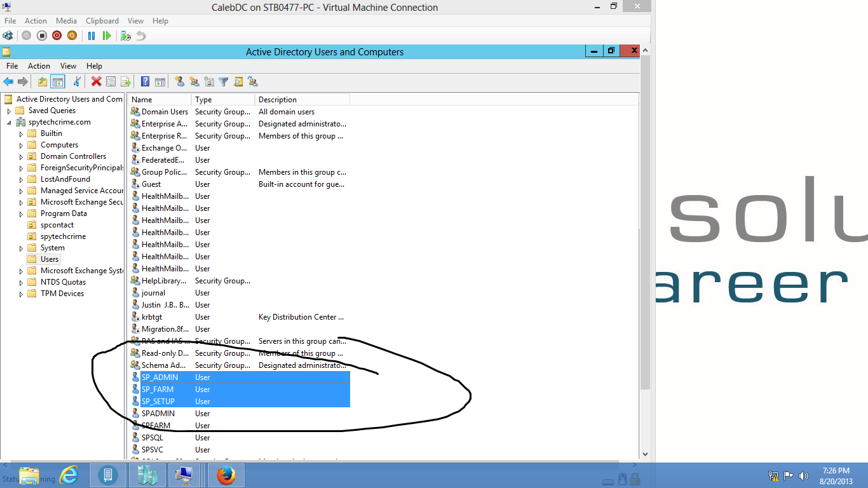This screenshot has width=868, height=488.
Task: Open Firefox from the taskbar
Action: (226, 475)
